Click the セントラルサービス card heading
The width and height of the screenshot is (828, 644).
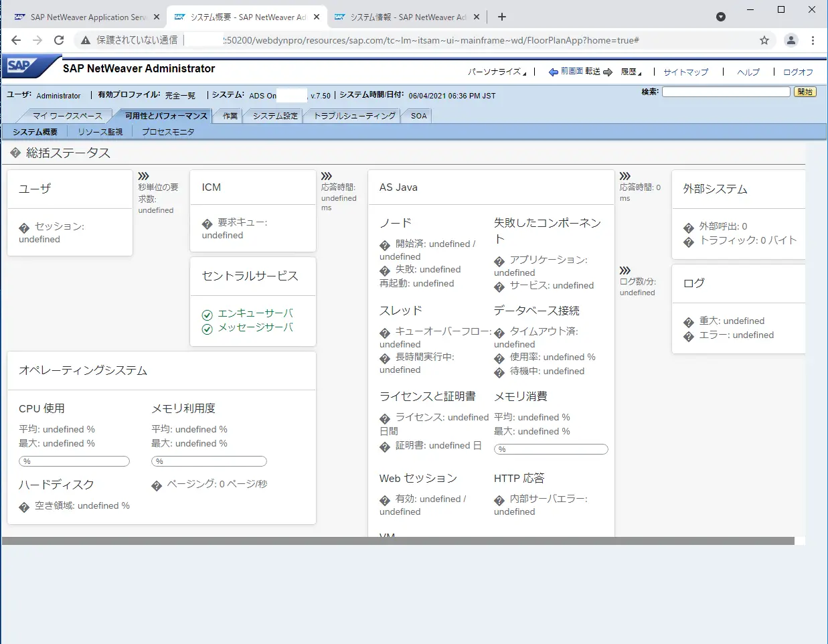pyautogui.click(x=250, y=276)
